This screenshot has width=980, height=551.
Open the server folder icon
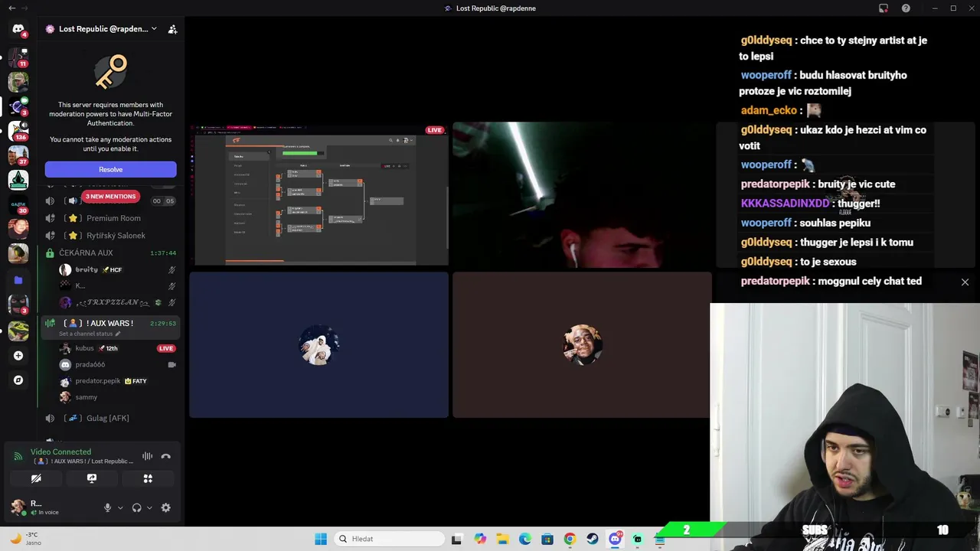pos(18,280)
